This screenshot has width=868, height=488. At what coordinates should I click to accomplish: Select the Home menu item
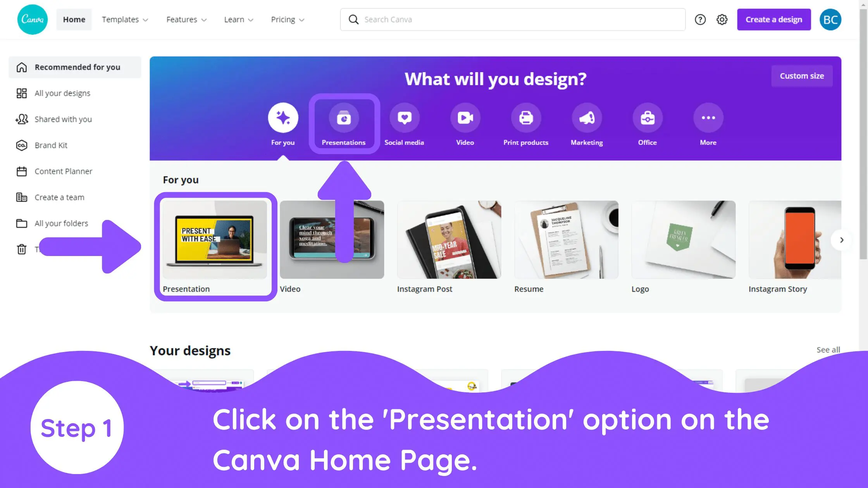(73, 20)
